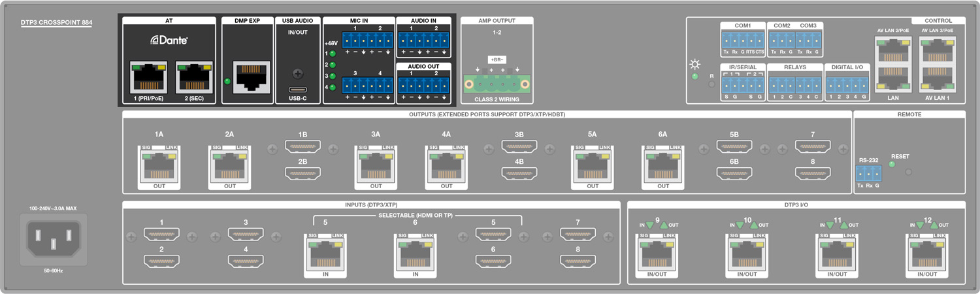Click the green LED beside the DMP EXP port
This screenshot has width=980, height=294.
(x=227, y=82)
